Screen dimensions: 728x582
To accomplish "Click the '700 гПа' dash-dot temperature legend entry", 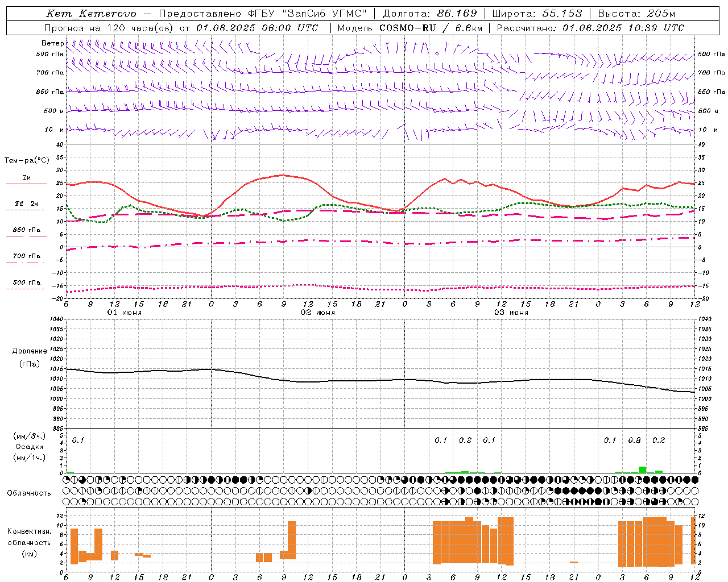I will 26,256.
